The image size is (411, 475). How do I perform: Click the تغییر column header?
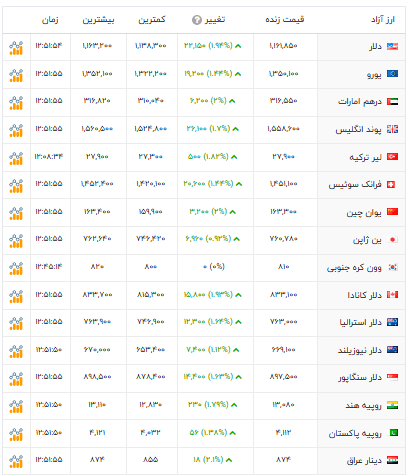pos(215,20)
